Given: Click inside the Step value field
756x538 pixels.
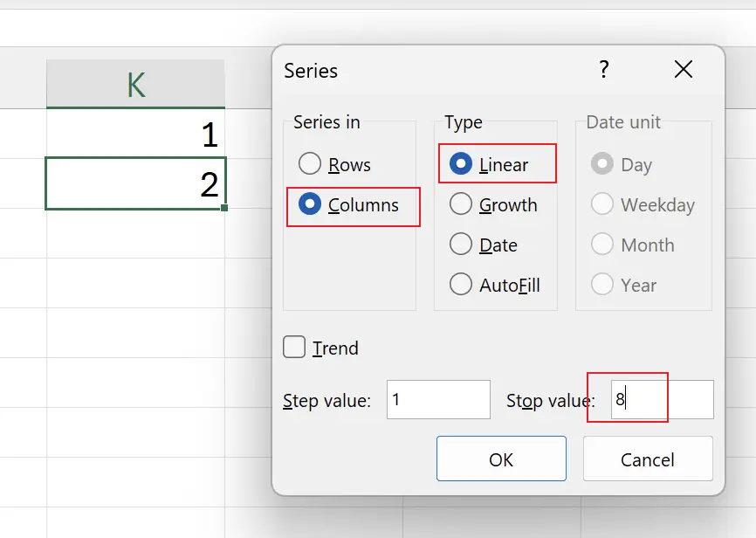Looking at the screenshot, I should [x=436, y=399].
